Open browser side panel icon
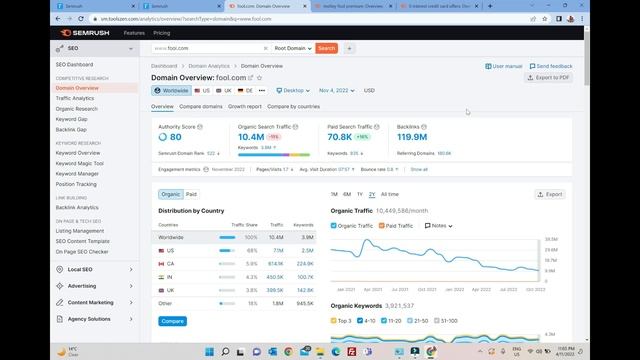 (559, 19)
